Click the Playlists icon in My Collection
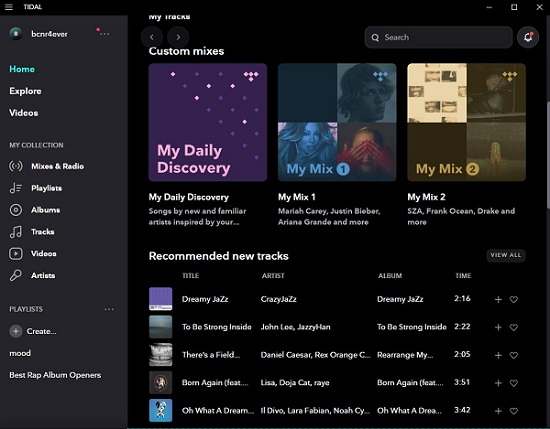Image resolution: width=550 pixels, height=429 pixels. [x=16, y=188]
